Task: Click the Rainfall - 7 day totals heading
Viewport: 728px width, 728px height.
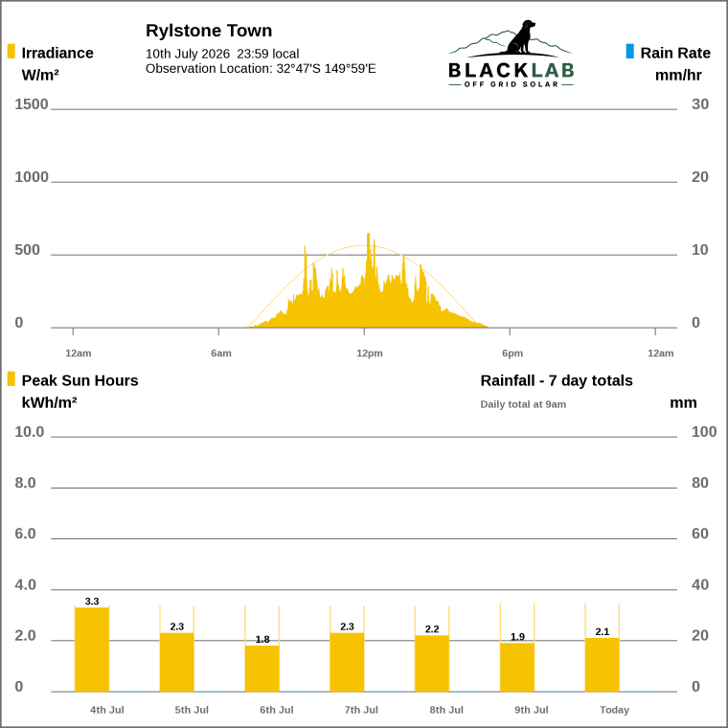Action: pos(557,380)
